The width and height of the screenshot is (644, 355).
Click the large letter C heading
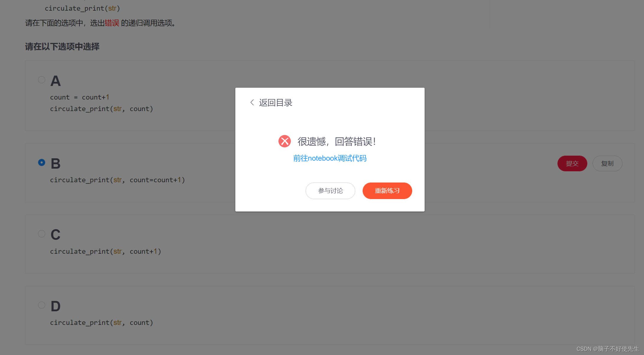pyautogui.click(x=56, y=235)
